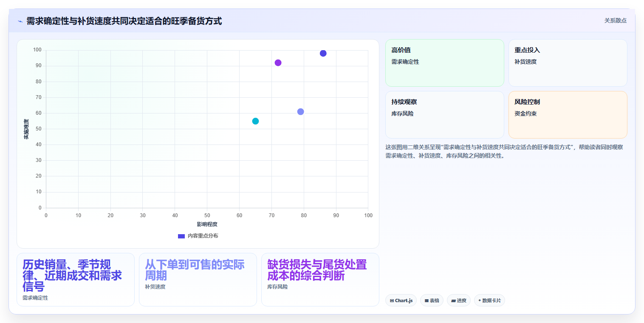This screenshot has width=644, height=323.
Task: Click the 历史销量、季节规律 card headline
Action: (73, 275)
